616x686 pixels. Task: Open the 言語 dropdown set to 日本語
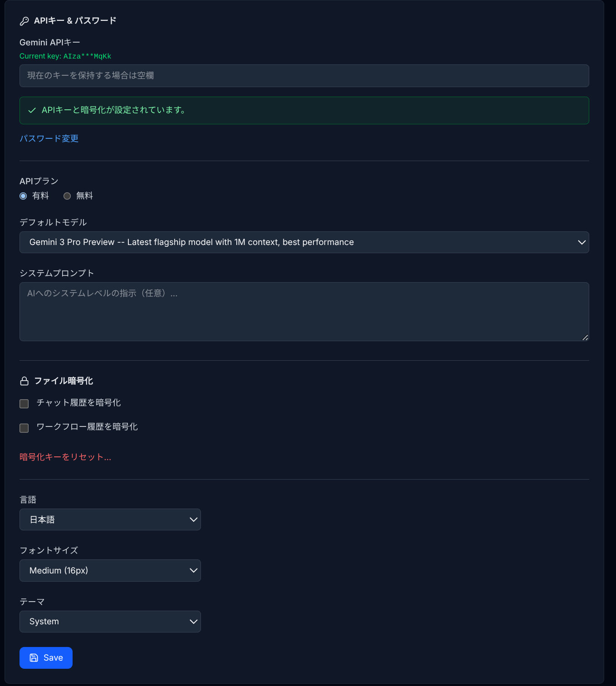[x=110, y=519]
